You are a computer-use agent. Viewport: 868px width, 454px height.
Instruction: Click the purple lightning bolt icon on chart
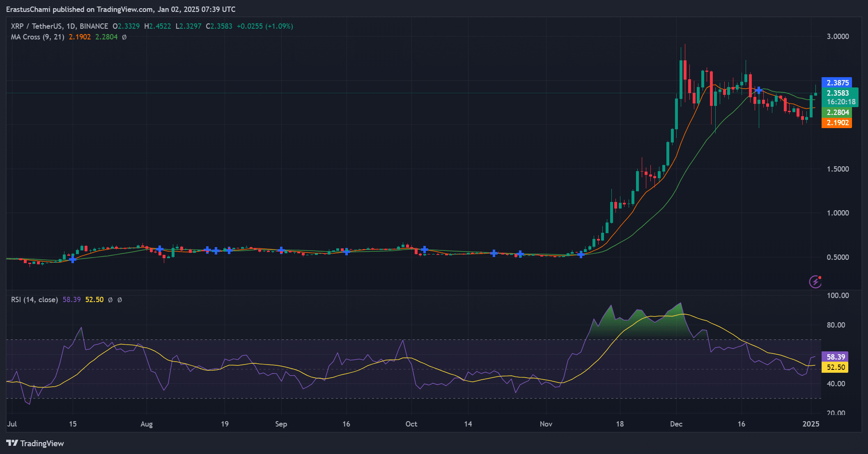point(815,282)
